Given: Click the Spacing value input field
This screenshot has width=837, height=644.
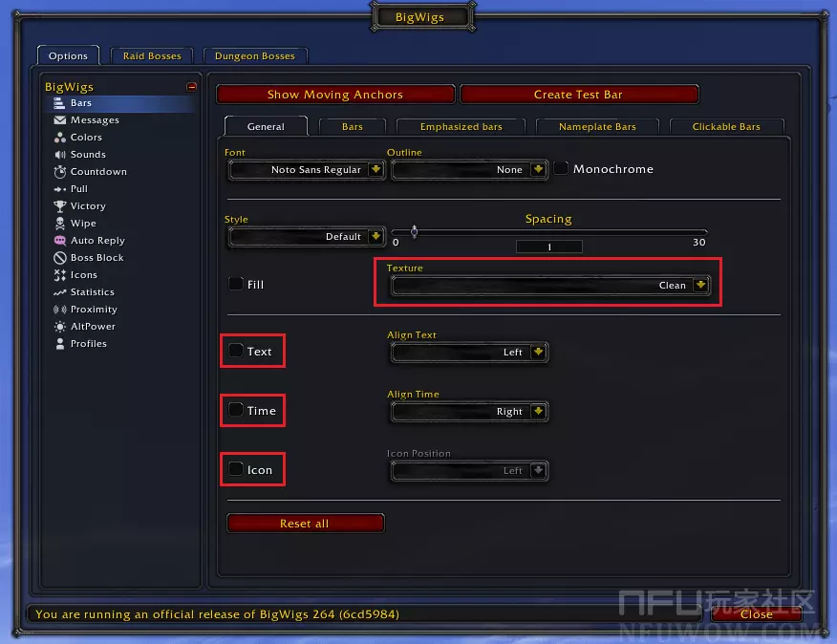Looking at the screenshot, I should coord(548,247).
